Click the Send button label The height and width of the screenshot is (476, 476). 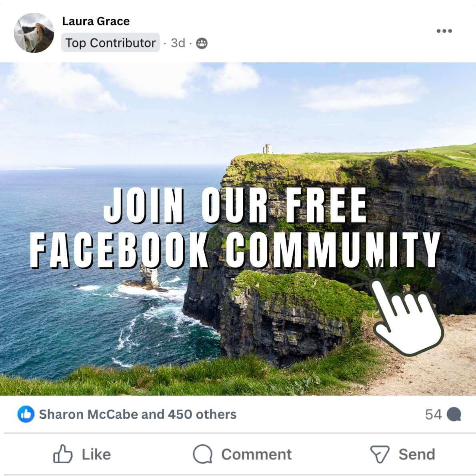(x=417, y=454)
